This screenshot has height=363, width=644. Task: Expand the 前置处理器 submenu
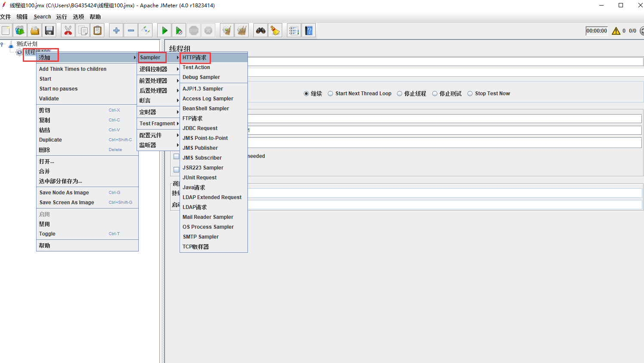158,81
